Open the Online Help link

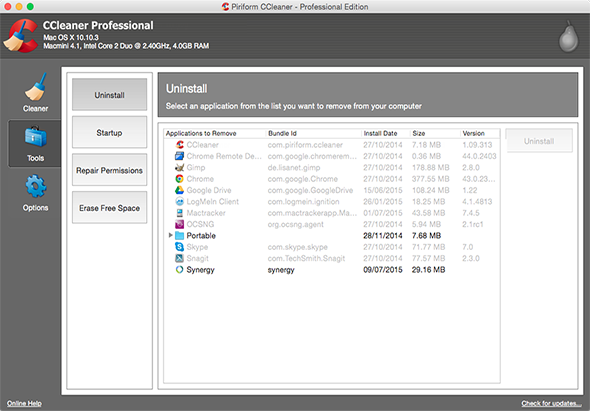point(24,403)
